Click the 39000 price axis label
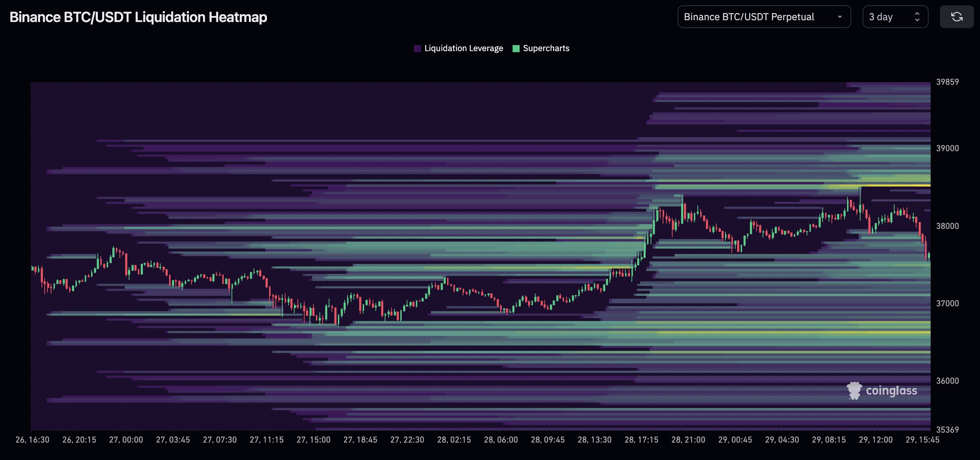980x460 pixels. 947,148
